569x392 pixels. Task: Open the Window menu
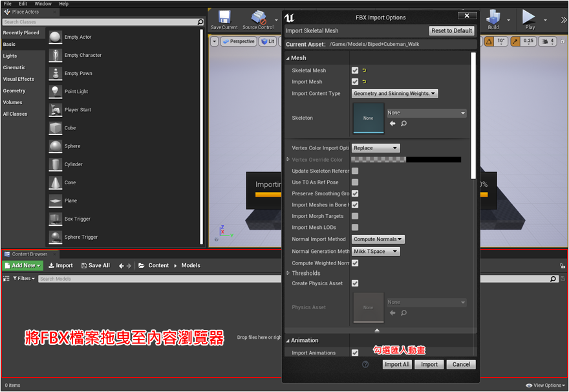[43, 4]
